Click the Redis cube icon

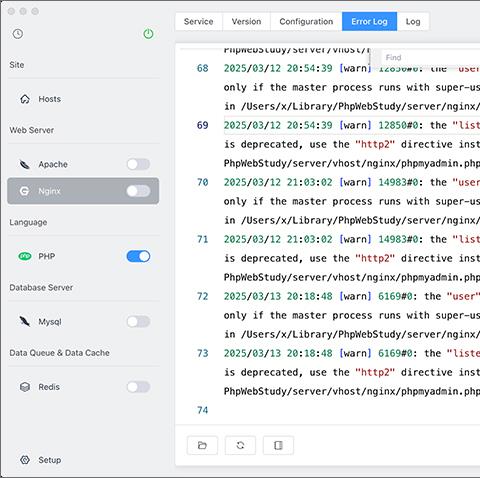coord(25,387)
